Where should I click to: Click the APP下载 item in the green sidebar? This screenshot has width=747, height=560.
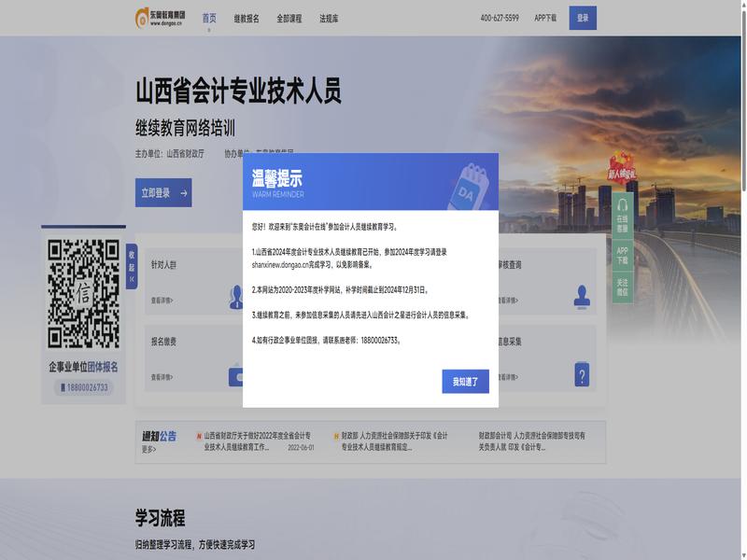(x=622, y=255)
